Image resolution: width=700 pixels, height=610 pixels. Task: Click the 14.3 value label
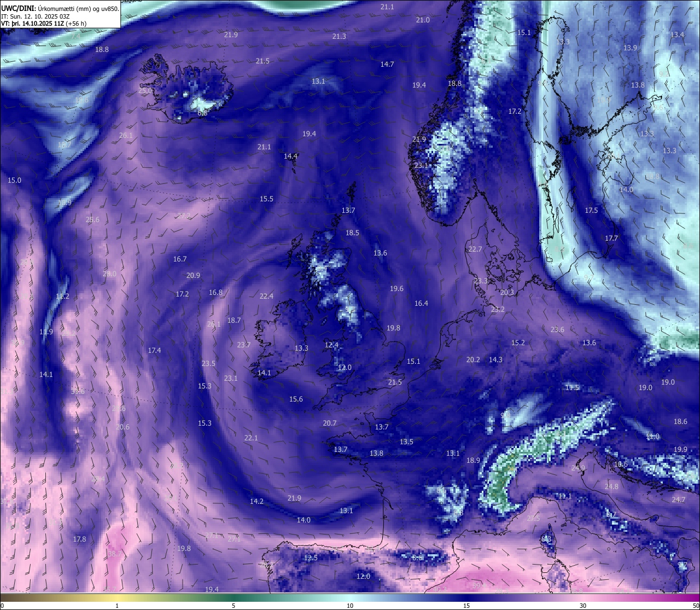tap(495, 359)
